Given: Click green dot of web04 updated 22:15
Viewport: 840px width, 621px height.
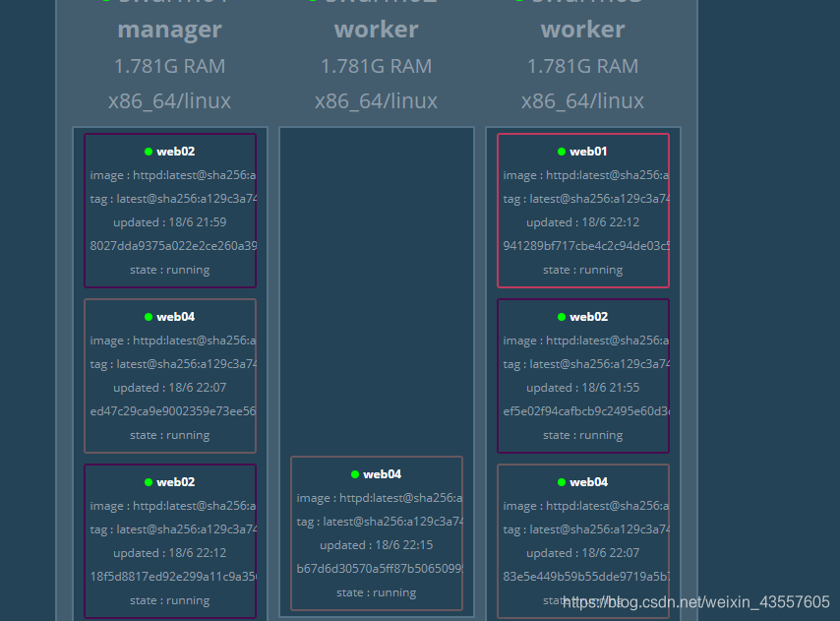Looking at the screenshot, I should click(355, 474).
